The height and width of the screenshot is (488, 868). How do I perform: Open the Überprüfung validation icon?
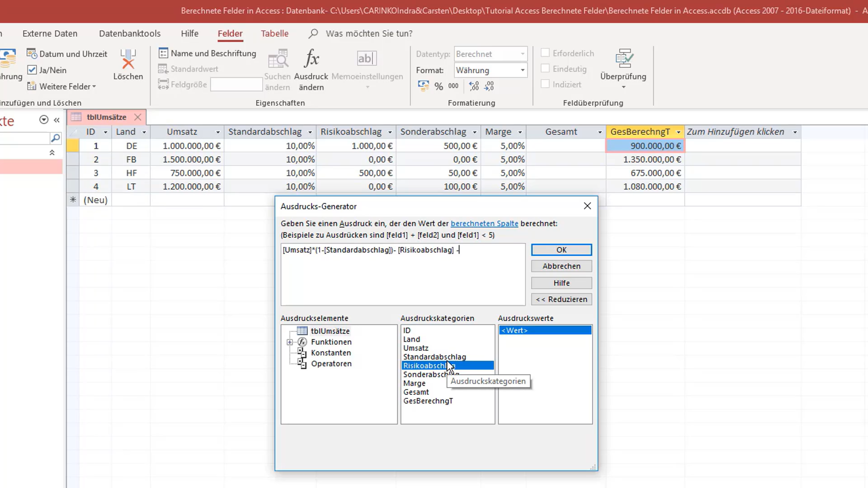point(623,59)
